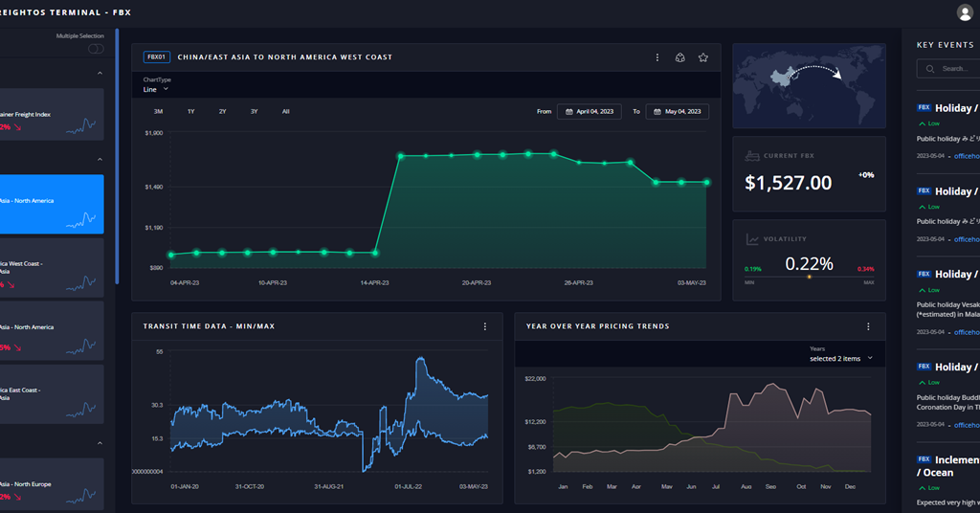Toggle the Multiple Selection switch
The height and width of the screenshot is (513, 980).
[x=96, y=49]
